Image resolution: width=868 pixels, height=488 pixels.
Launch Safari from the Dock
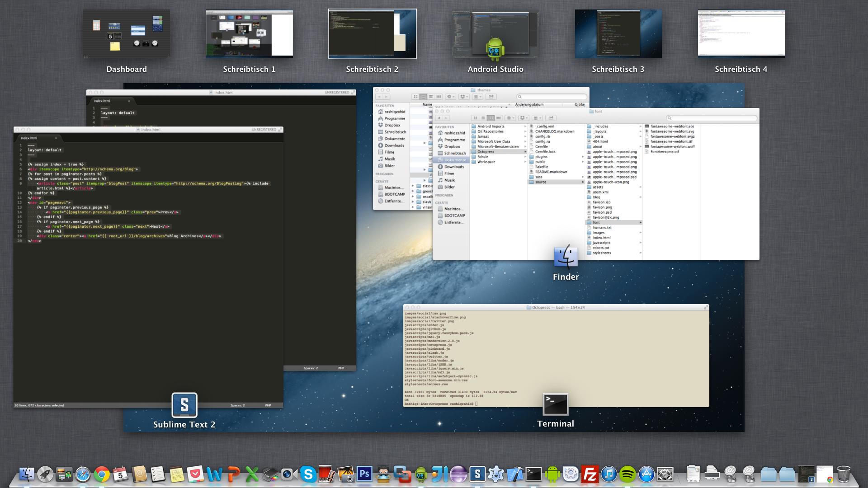(83, 474)
